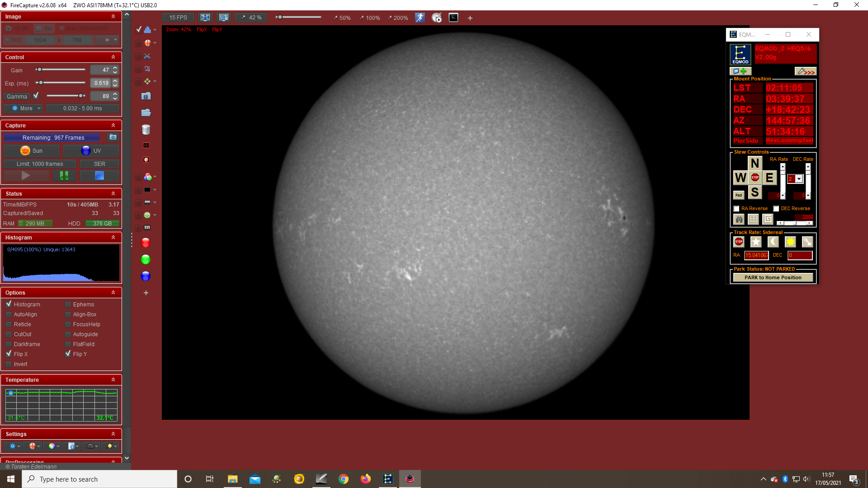Click the EQMOD spiral search icon
The height and width of the screenshot is (488, 868).
tap(768, 219)
